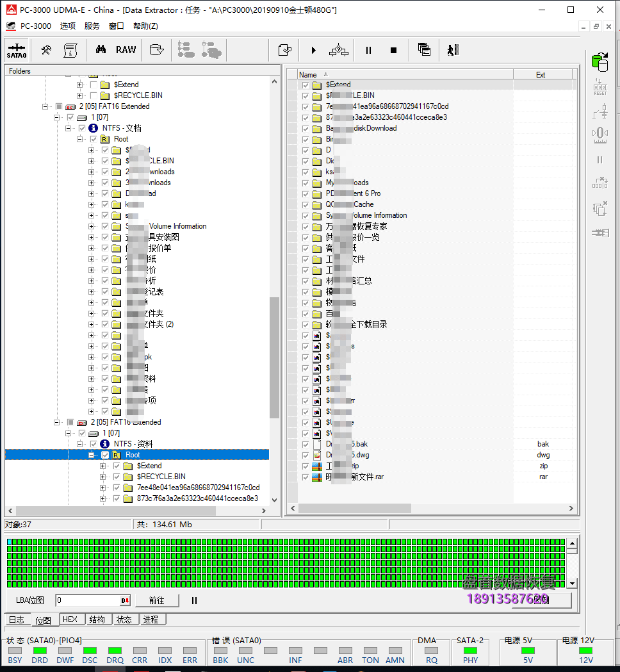The image size is (620, 672).
Task: Toggle checkbox of selected Root node
Action: (105, 455)
